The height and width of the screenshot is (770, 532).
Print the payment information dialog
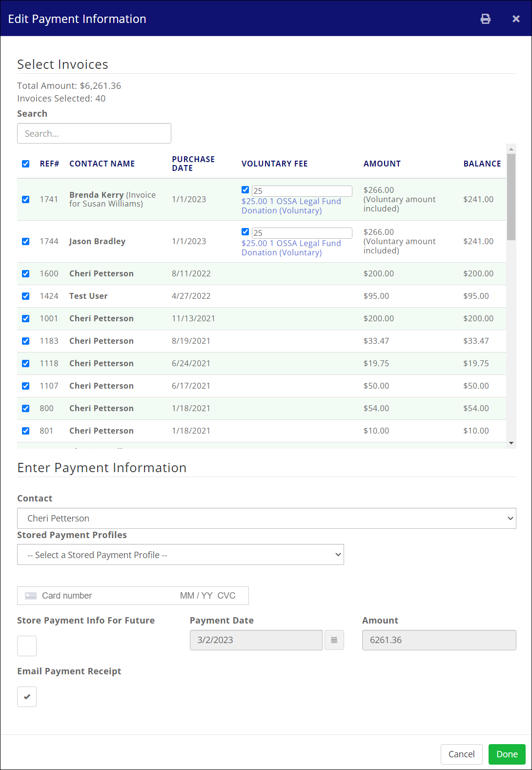(x=486, y=19)
